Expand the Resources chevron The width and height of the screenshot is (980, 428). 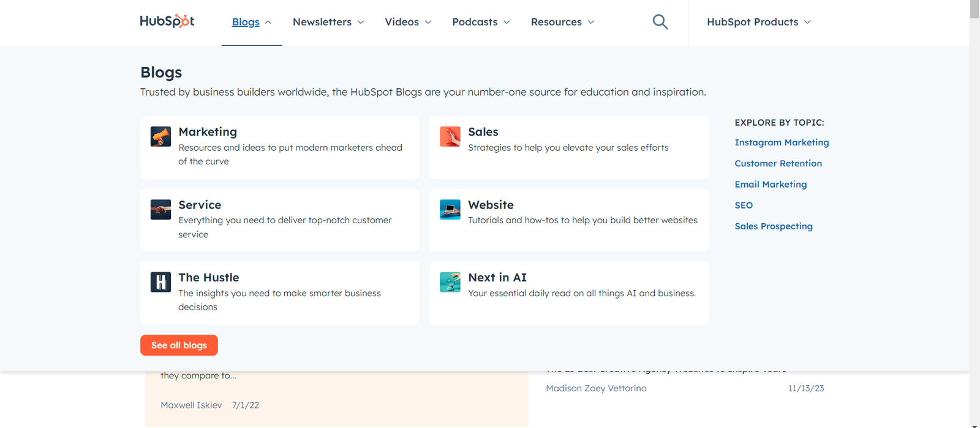591,22
